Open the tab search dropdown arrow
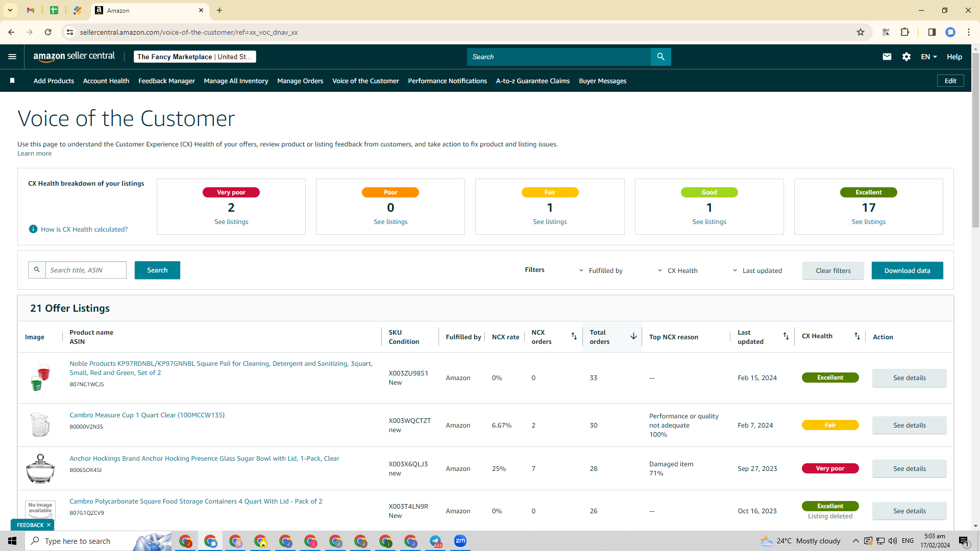 pos(10,10)
